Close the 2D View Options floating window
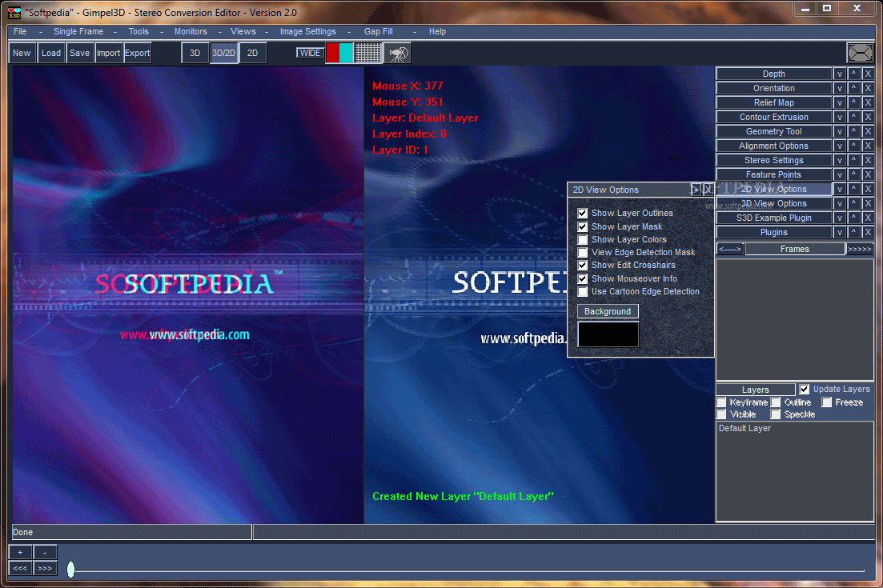 pyautogui.click(x=708, y=190)
